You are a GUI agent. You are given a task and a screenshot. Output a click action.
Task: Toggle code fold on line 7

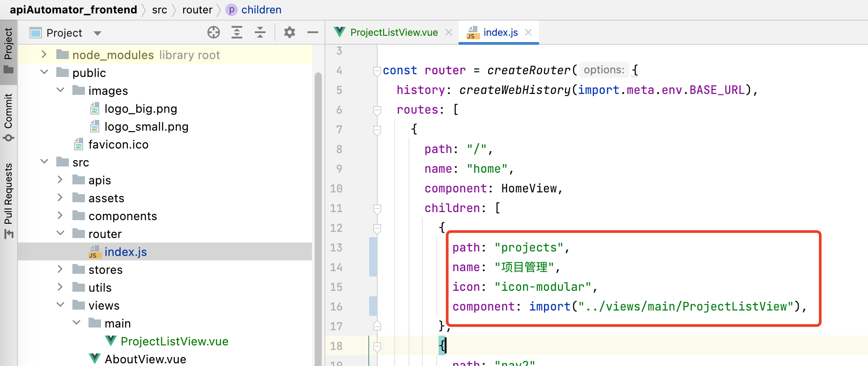(377, 130)
